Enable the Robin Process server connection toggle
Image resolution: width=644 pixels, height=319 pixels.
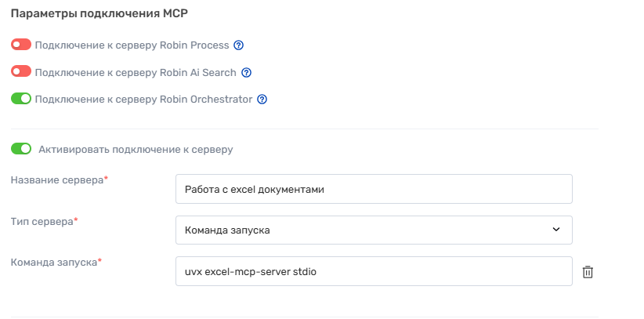(x=21, y=45)
